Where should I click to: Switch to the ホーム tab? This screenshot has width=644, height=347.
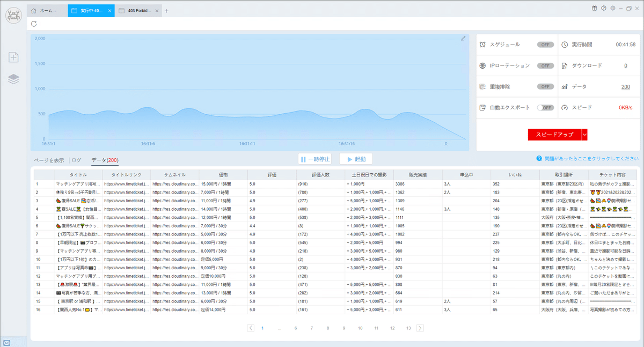coord(47,11)
